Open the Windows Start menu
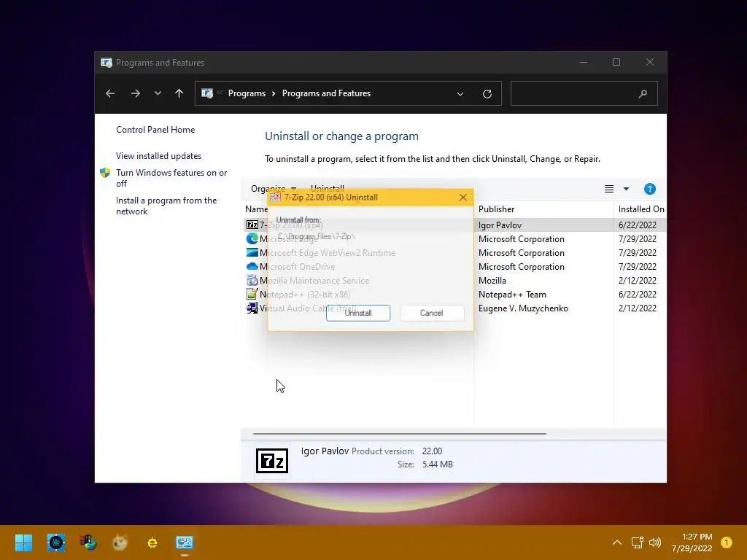Image resolution: width=747 pixels, height=560 pixels. pyautogui.click(x=23, y=542)
